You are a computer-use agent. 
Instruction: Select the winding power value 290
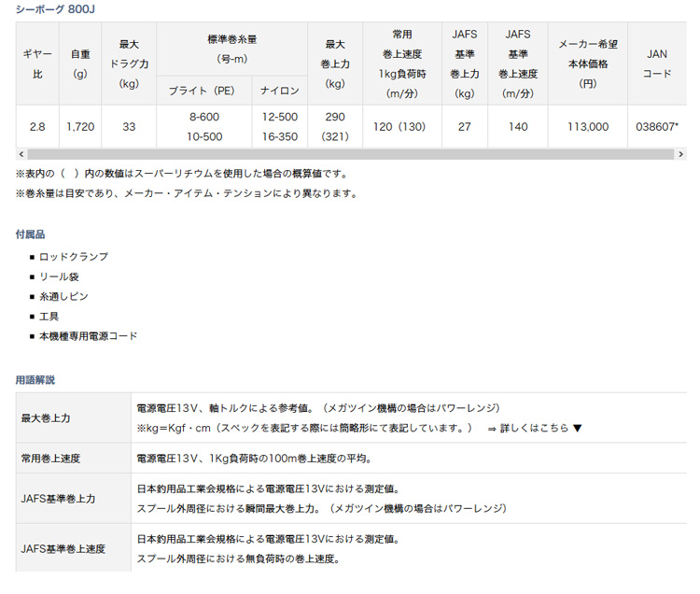[x=335, y=117]
